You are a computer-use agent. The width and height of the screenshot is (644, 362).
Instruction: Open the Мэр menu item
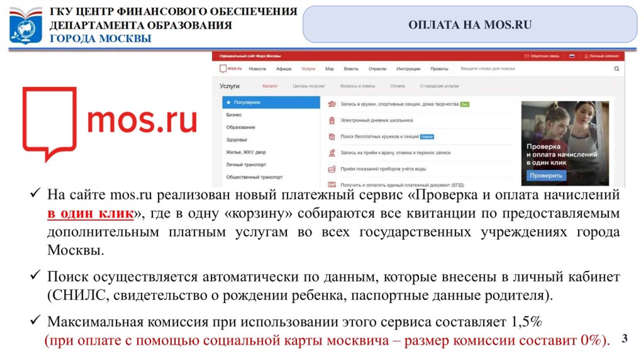(x=329, y=69)
